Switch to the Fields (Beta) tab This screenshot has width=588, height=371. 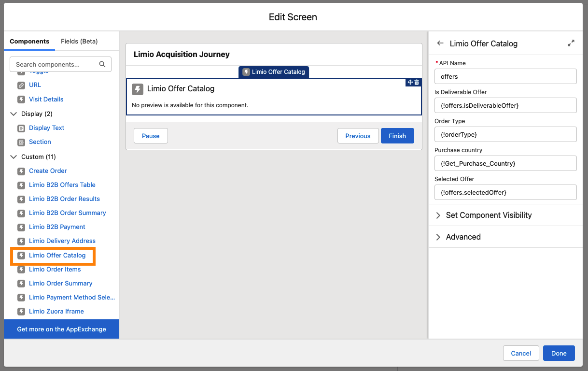pyautogui.click(x=79, y=42)
